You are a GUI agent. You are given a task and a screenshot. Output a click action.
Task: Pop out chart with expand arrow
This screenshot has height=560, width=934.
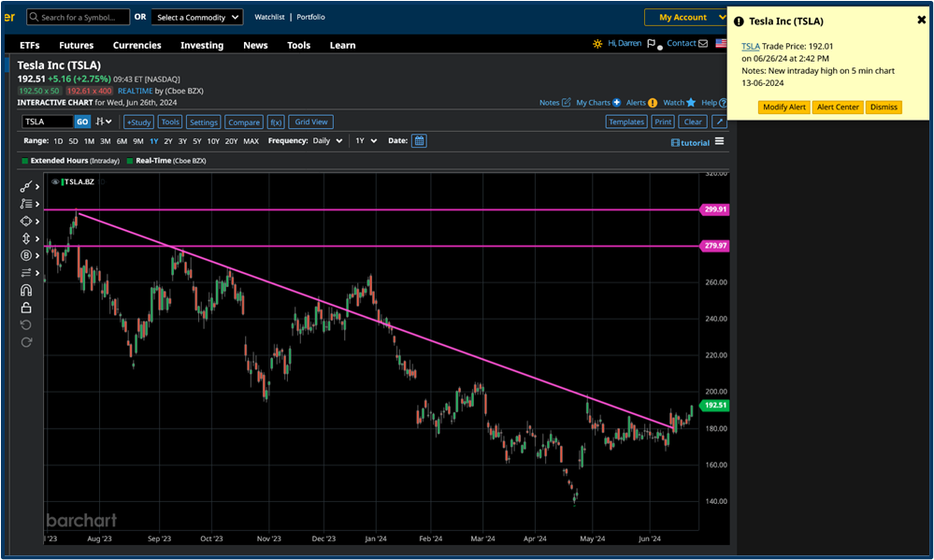(x=718, y=122)
